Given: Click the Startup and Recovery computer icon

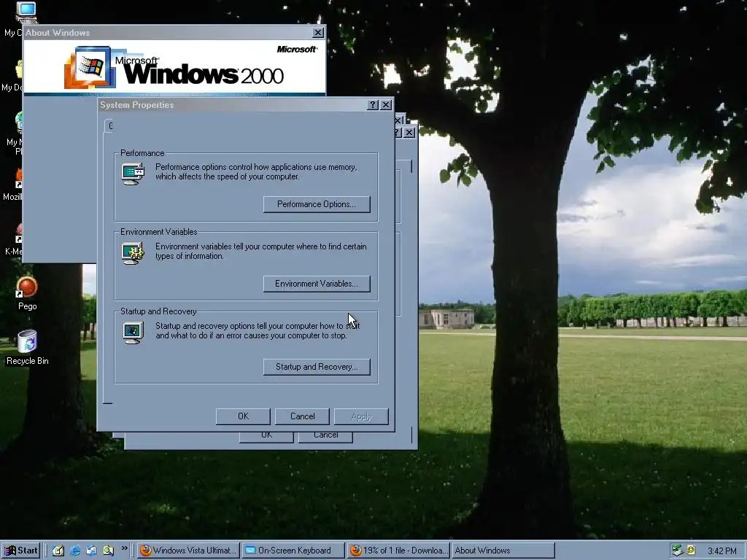Looking at the screenshot, I should 133,332.
